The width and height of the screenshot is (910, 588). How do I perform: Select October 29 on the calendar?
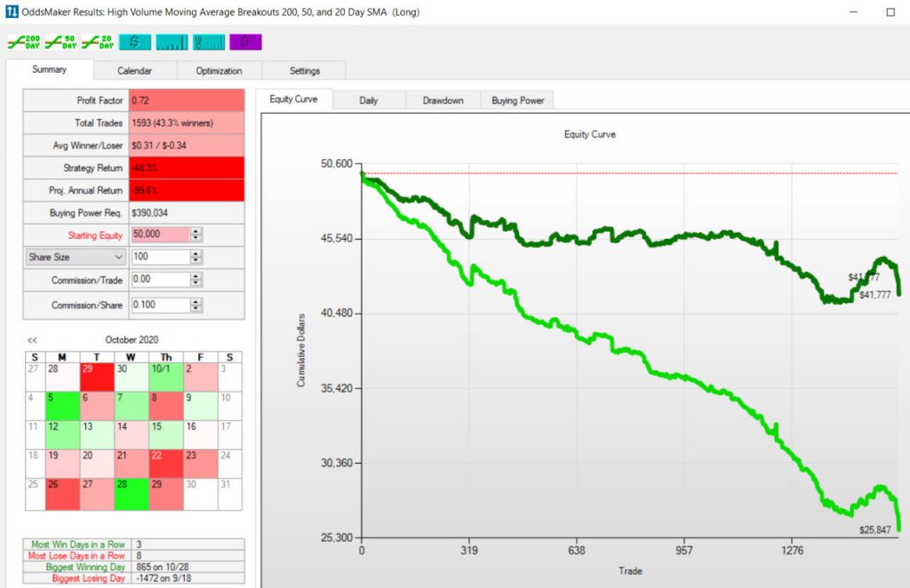pos(166,494)
